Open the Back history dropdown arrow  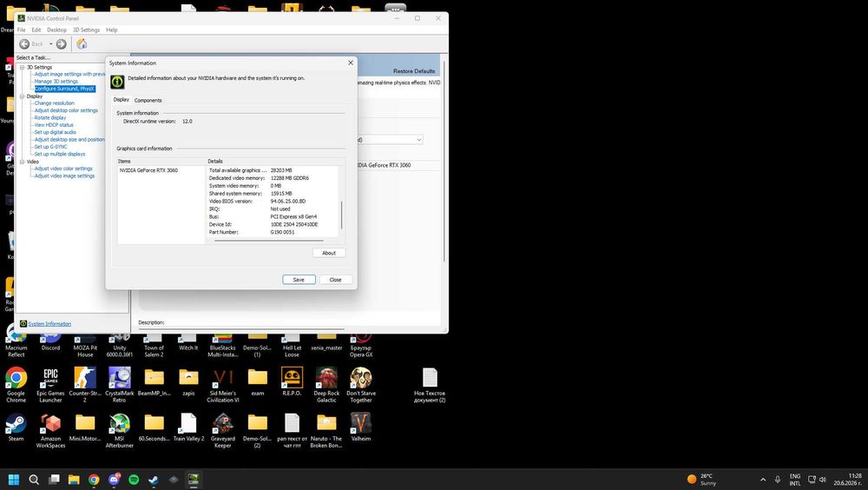click(x=51, y=43)
